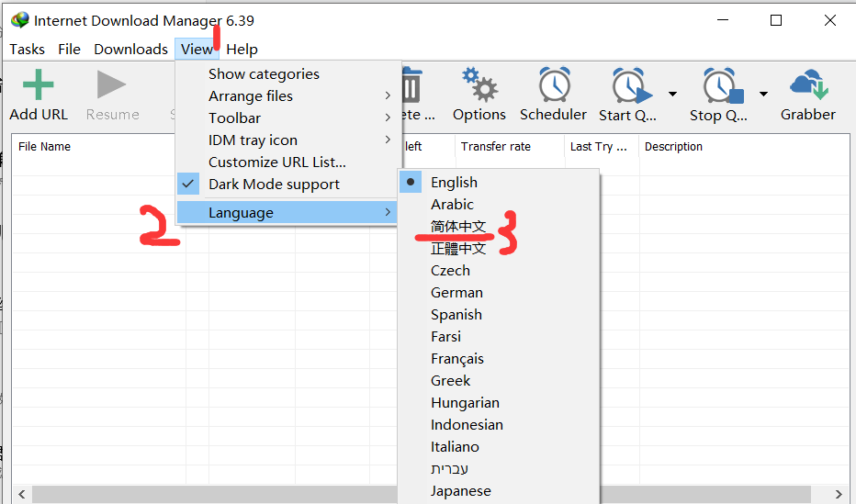Close the View menu

point(197,49)
